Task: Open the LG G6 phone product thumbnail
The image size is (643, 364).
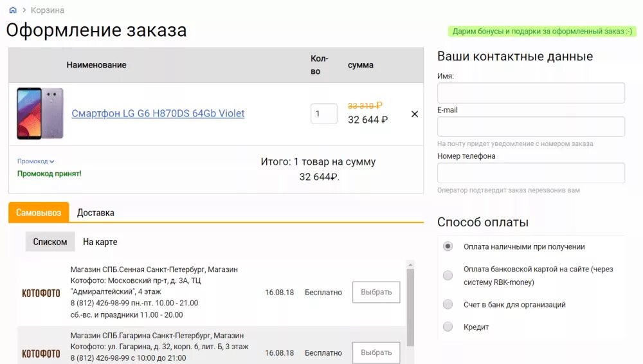Action: (x=40, y=113)
